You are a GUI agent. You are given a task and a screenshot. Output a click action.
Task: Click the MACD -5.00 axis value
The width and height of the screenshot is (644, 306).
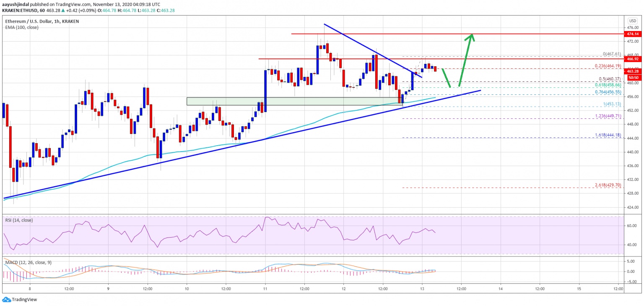coord(632,282)
